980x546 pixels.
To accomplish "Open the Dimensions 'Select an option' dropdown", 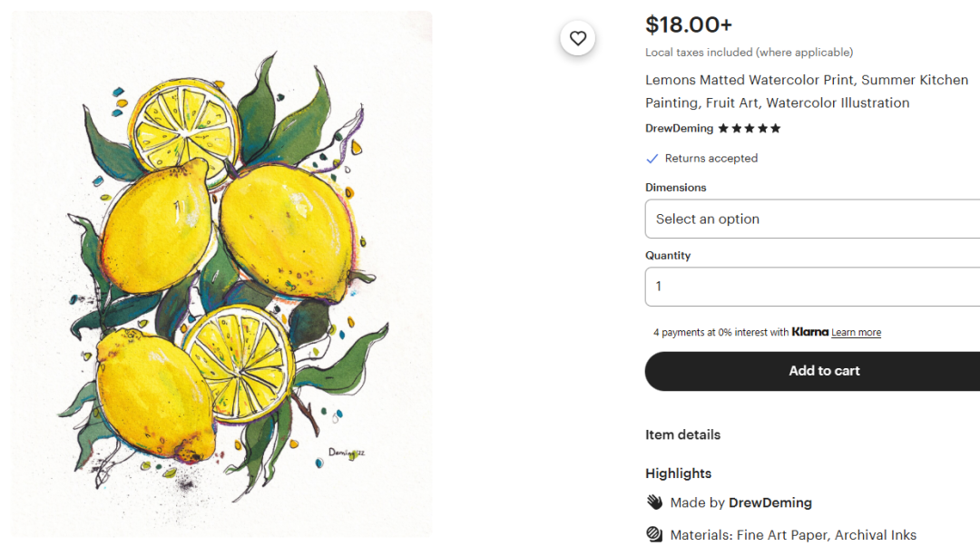I will pos(812,219).
